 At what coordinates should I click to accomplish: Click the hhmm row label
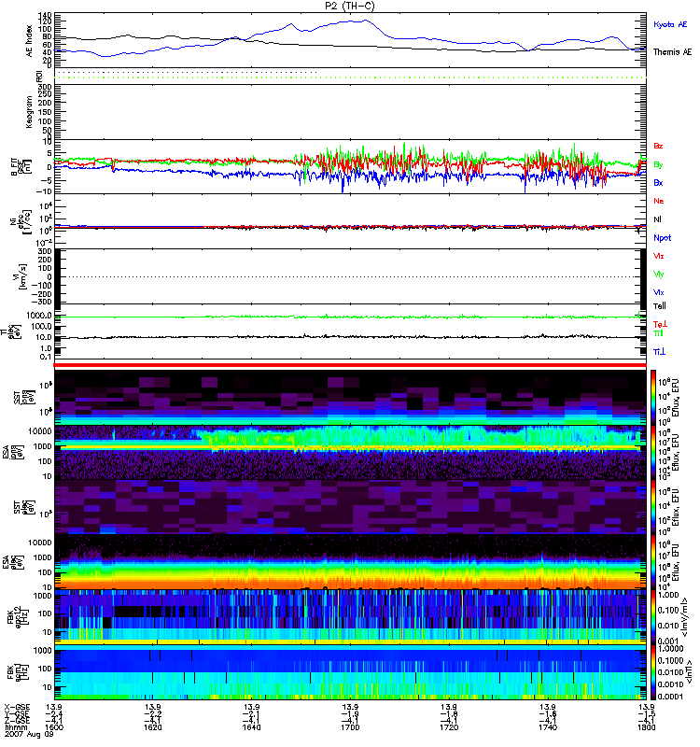(x=15, y=727)
